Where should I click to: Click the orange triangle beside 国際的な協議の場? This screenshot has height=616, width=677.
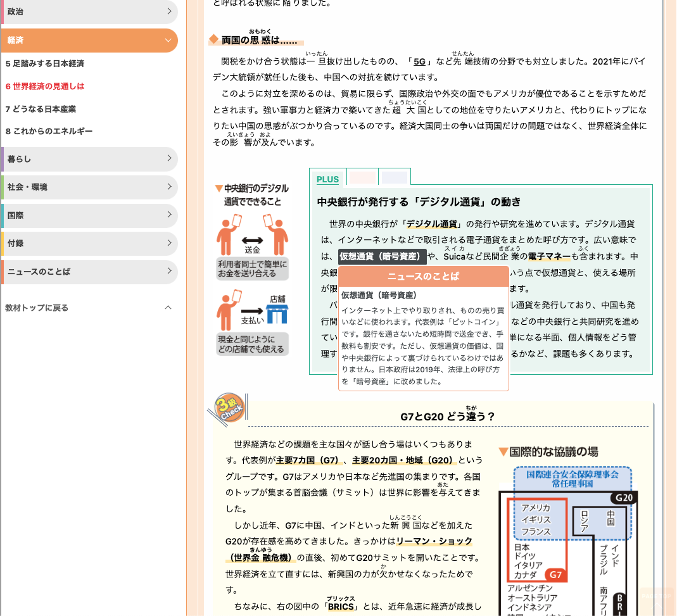click(x=503, y=452)
